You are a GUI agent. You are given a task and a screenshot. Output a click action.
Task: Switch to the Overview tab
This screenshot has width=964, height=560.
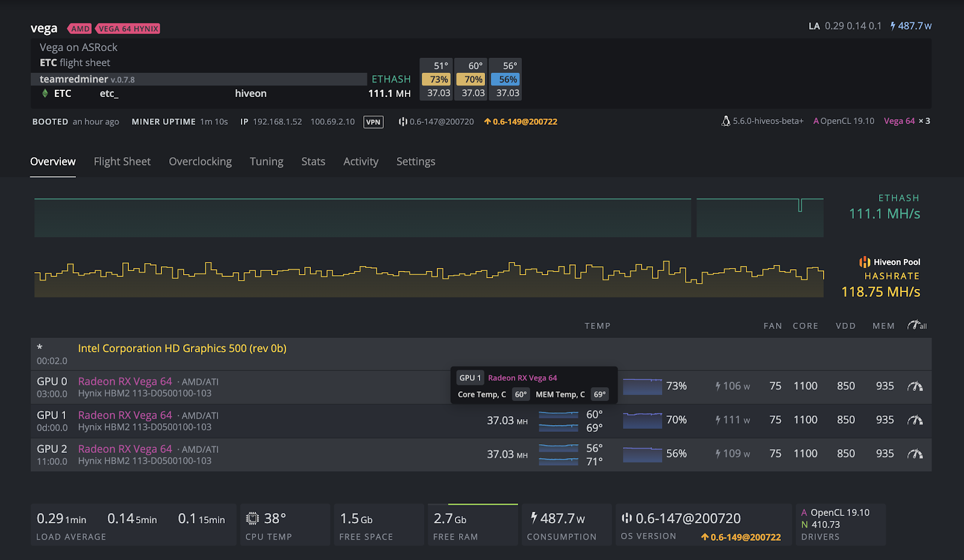(53, 161)
